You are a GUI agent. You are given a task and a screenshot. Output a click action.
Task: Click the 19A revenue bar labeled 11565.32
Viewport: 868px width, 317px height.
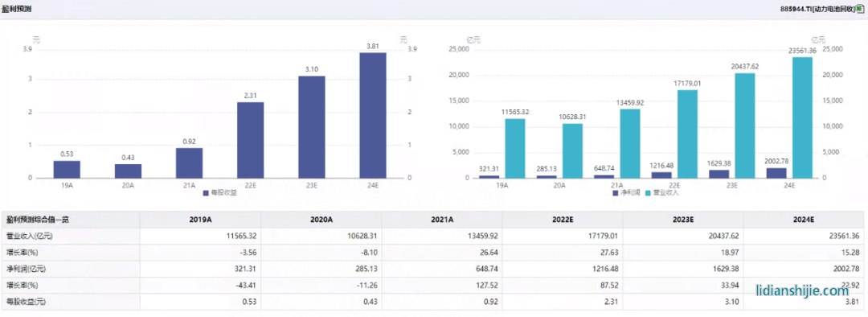[x=515, y=149]
